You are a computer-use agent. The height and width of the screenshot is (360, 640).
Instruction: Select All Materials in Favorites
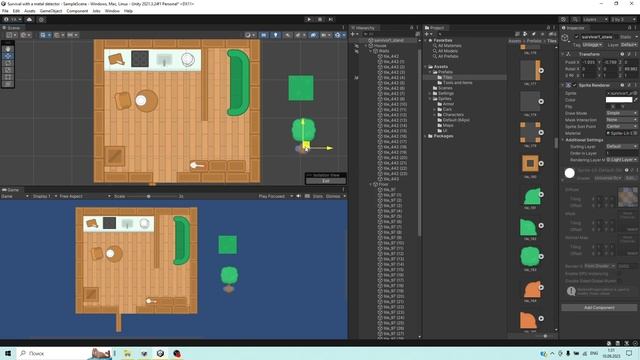point(450,46)
